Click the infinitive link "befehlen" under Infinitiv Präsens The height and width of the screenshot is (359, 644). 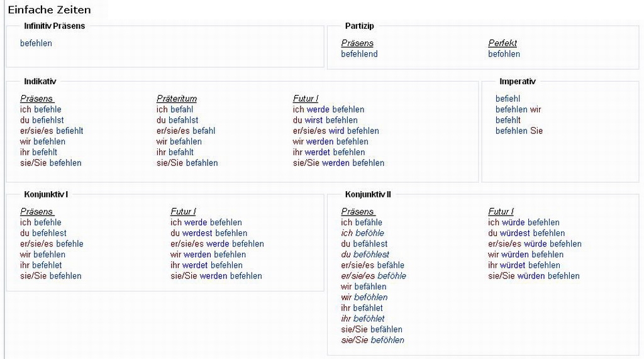click(x=36, y=43)
